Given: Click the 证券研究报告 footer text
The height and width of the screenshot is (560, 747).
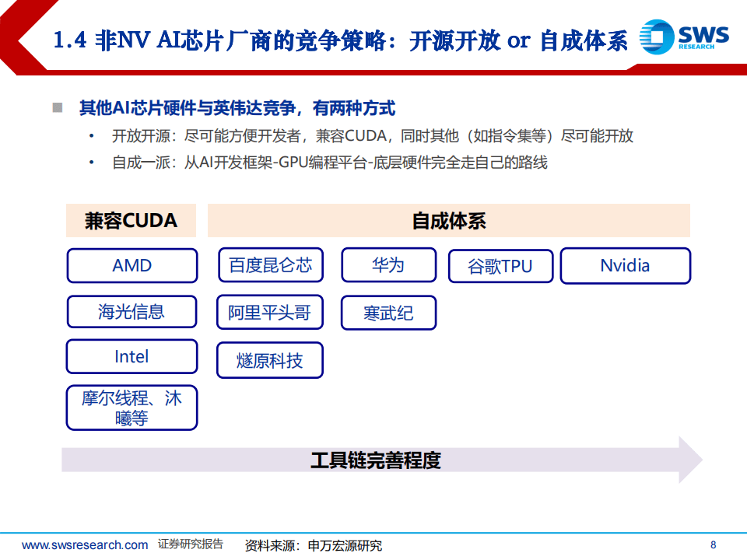Looking at the screenshot, I should coord(191,544).
